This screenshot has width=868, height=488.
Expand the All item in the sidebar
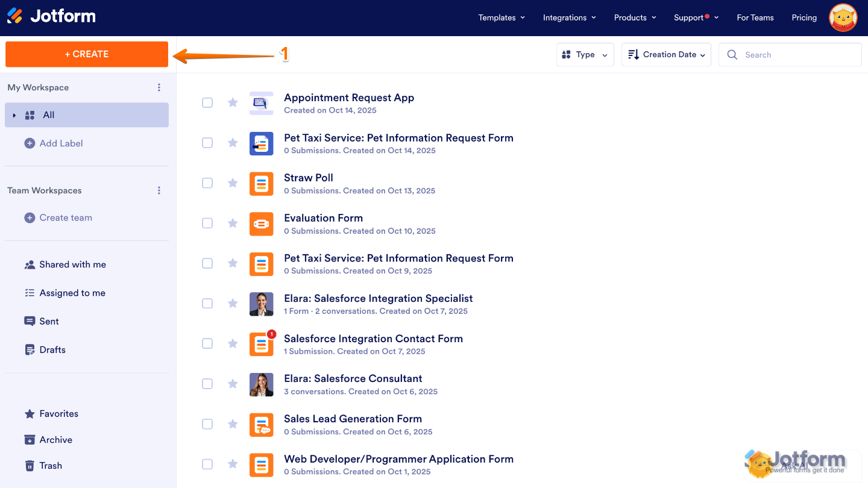14,114
